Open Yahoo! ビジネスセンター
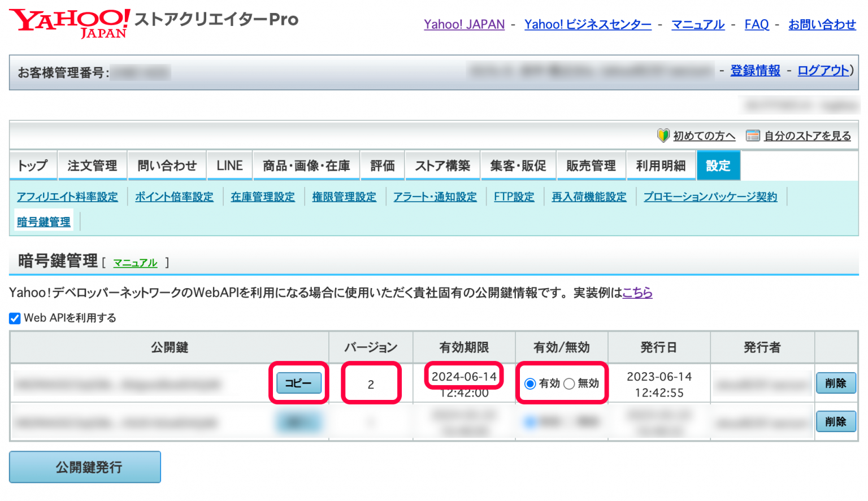Screen dimensions: 868x501 588,24
